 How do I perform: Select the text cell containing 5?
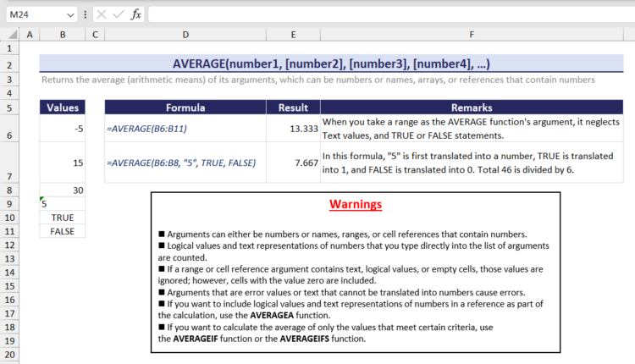pos(63,204)
